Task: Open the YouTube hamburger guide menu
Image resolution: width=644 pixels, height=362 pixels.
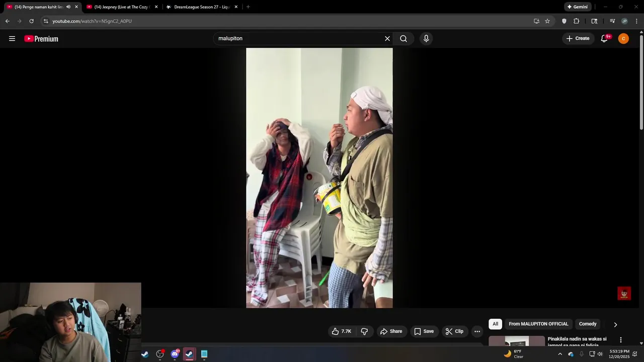Action: point(12,39)
